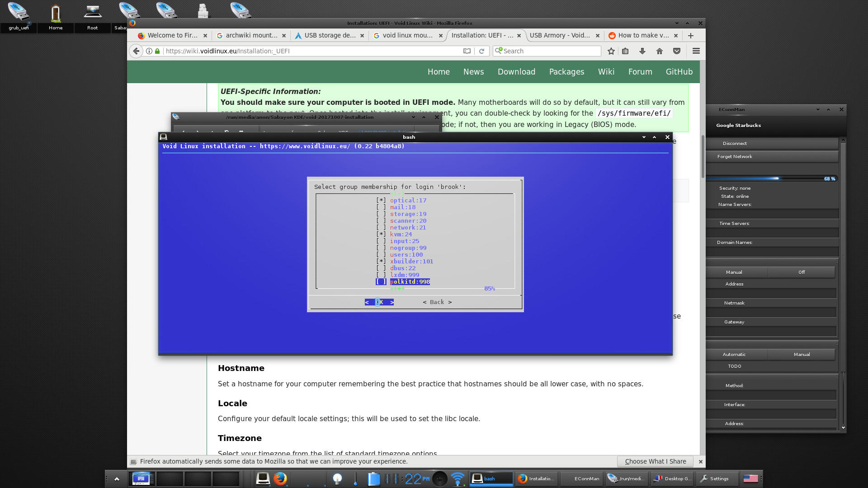Save page to Pocket icon

[677, 51]
